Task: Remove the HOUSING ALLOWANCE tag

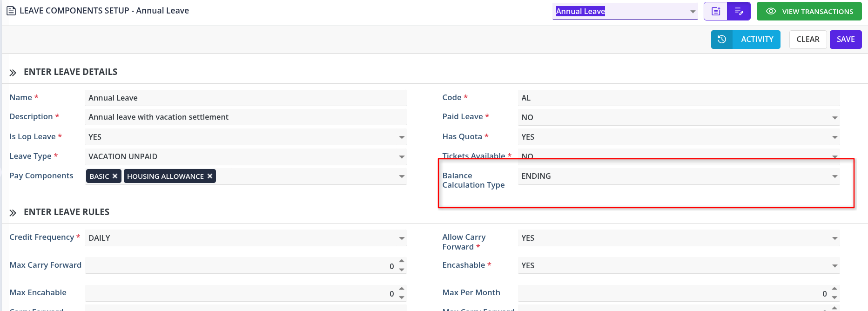Action: tap(210, 176)
